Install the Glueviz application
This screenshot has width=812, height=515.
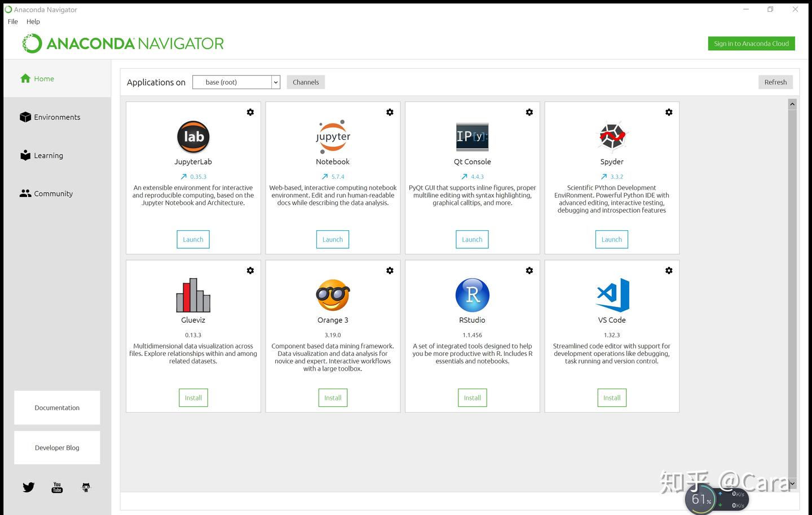click(x=193, y=398)
